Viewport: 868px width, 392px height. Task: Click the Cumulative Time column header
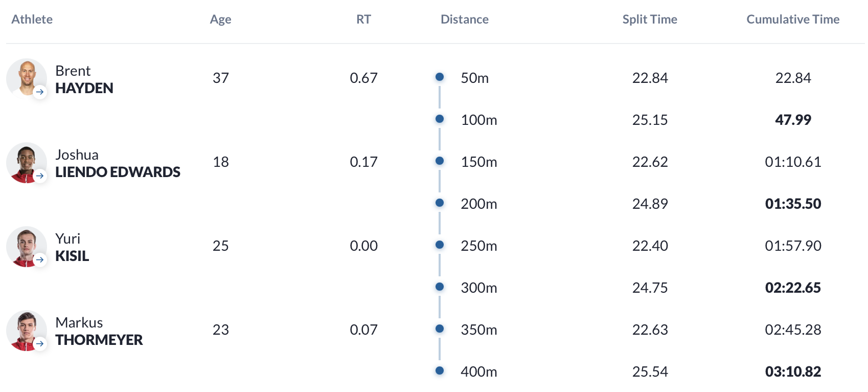[x=793, y=19]
